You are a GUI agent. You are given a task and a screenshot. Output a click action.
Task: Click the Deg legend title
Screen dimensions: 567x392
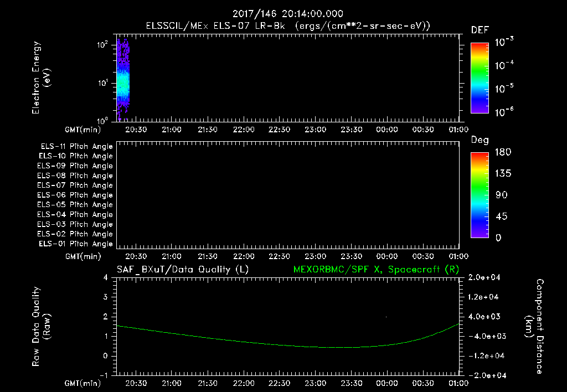pos(480,140)
